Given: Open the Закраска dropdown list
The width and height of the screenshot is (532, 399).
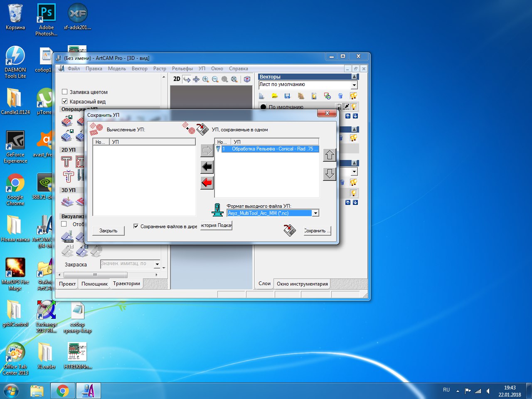Looking at the screenshot, I should coord(157,264).
